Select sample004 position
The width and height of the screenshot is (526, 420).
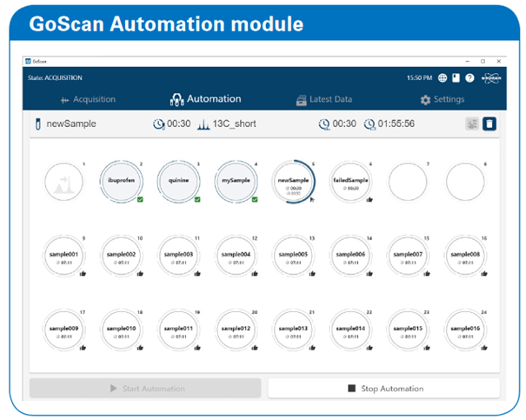tap(236, 256)
